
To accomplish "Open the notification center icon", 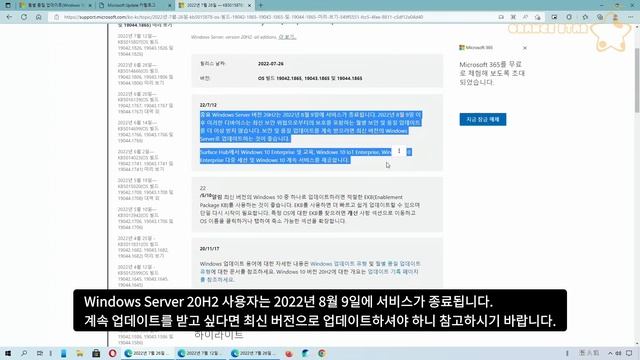I will 629,353.
